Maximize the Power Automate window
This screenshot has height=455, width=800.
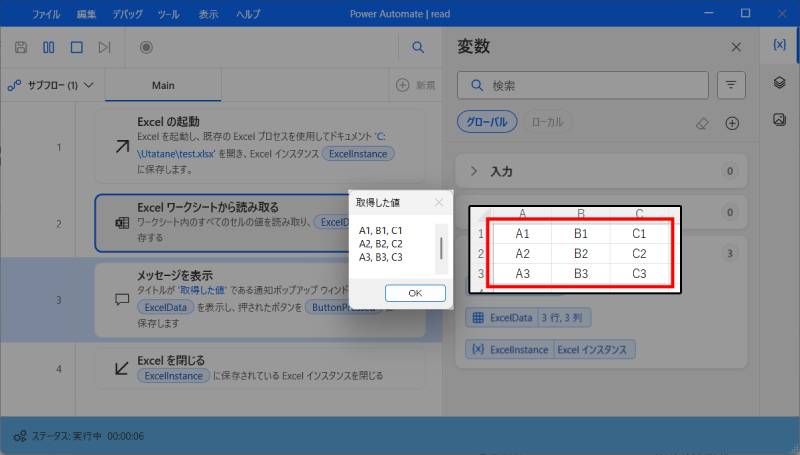(x=745, y=13)
